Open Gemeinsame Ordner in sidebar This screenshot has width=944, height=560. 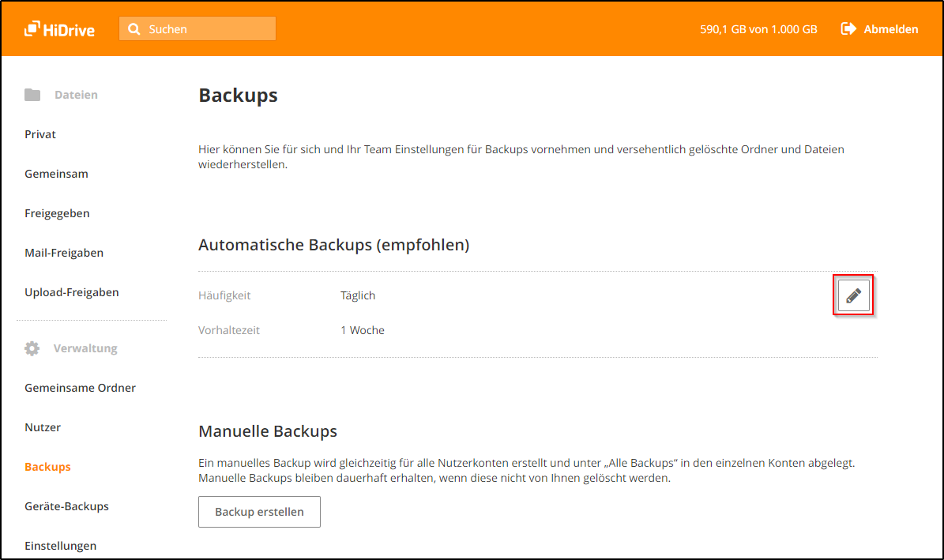(80, 388)
